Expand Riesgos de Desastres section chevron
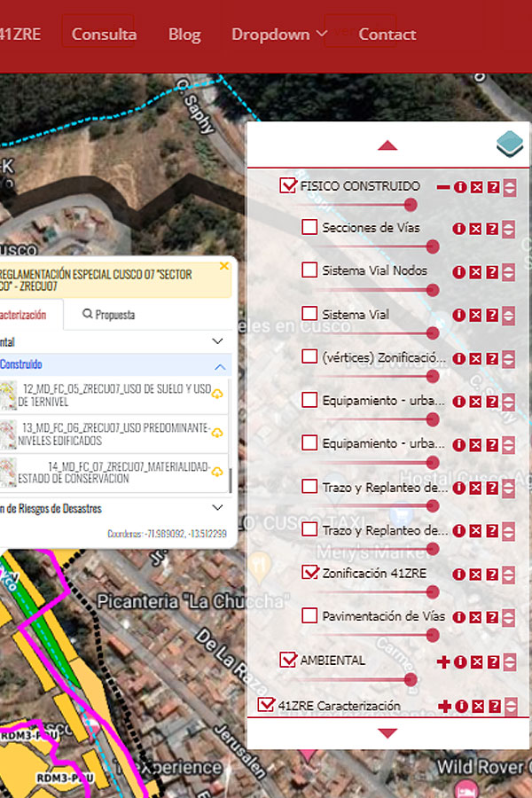 [x=217, y=507]
